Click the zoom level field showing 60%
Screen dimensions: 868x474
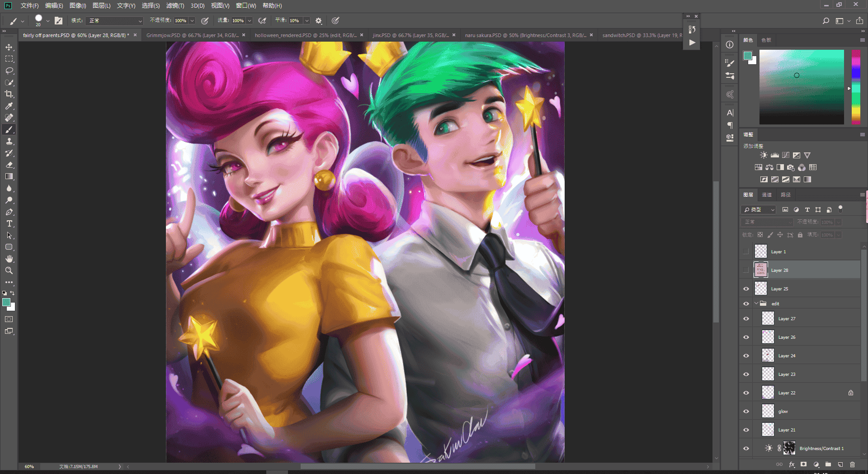29,466
